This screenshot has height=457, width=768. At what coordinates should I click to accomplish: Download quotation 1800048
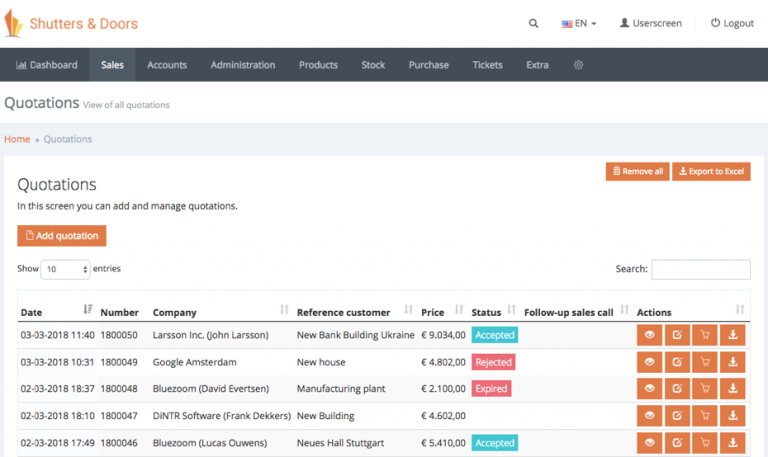[733, 388]
